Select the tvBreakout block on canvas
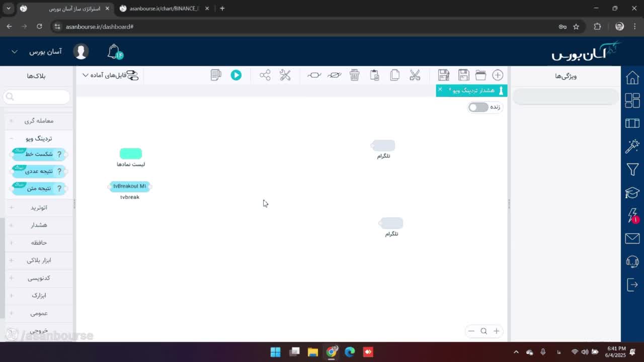Image resolution: width=644 pixels, height=362 pixels. point(130,186)
